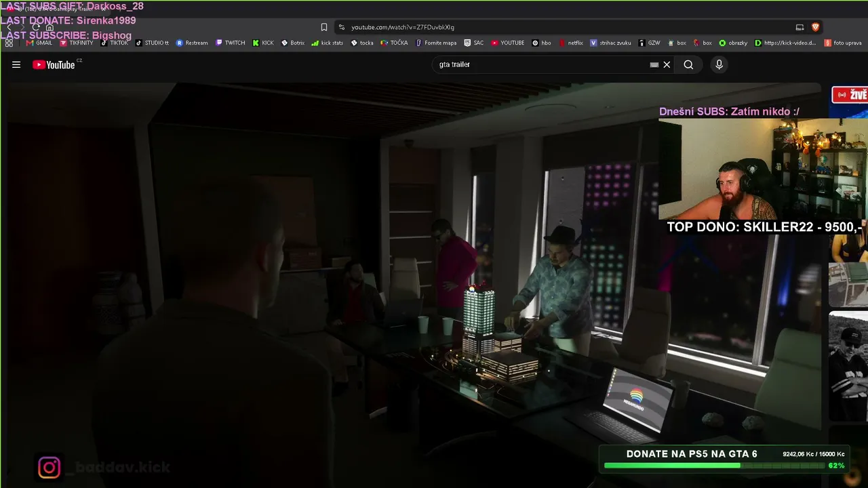This screenshot has height=488, width=868.
Task: Open the GZW bookmark
Action: (649, 43)
